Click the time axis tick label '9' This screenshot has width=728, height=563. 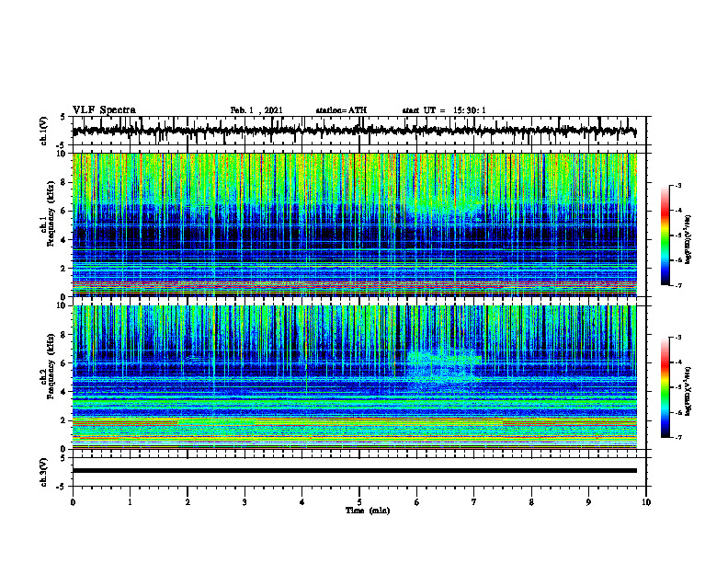pos(588,502)
